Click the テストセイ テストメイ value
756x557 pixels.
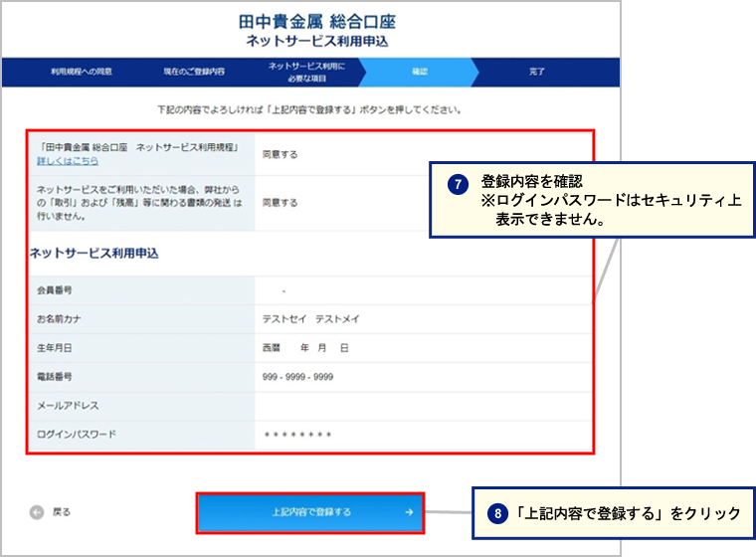(310, 319)
